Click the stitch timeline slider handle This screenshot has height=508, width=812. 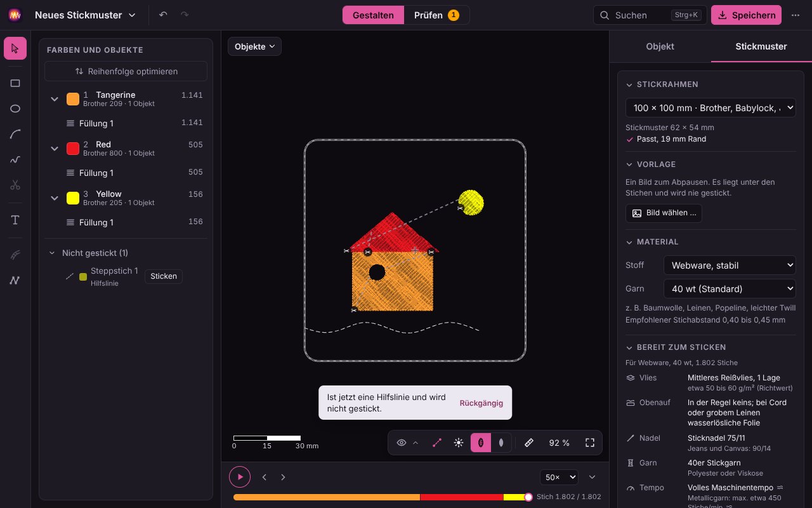[528, 497]
